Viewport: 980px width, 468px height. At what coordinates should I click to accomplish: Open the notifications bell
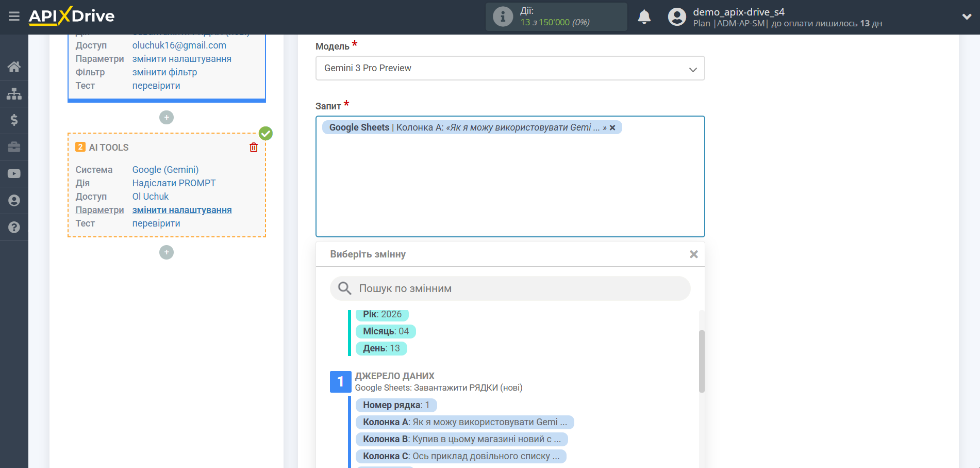(x=644, y=17)
